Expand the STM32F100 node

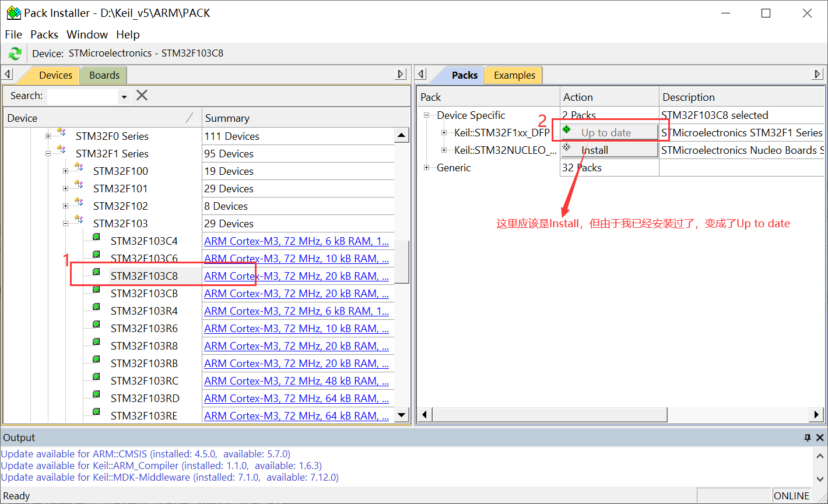pos(66,171)
